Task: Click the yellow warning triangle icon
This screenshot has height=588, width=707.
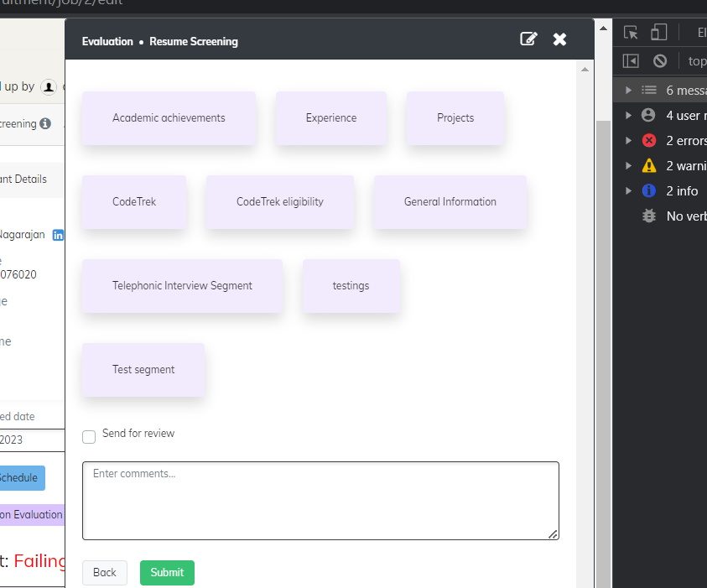Action: coord(649,166)
